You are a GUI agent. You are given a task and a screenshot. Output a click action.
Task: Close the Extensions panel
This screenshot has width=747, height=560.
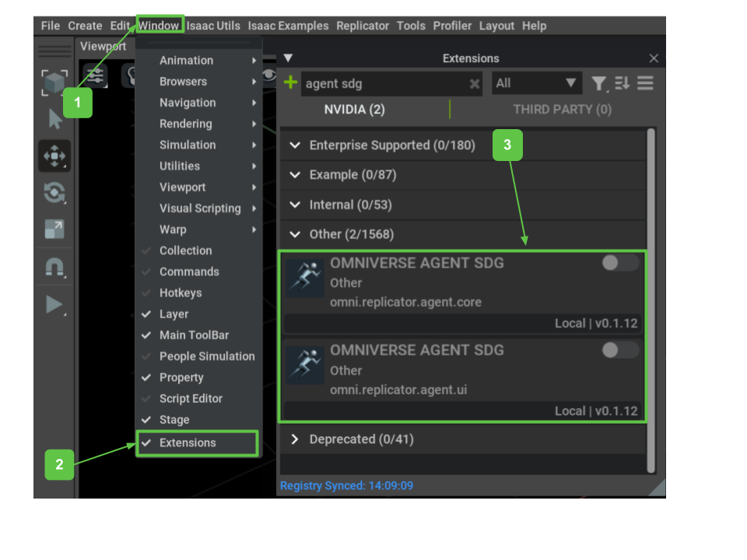(x=654, y=58)
